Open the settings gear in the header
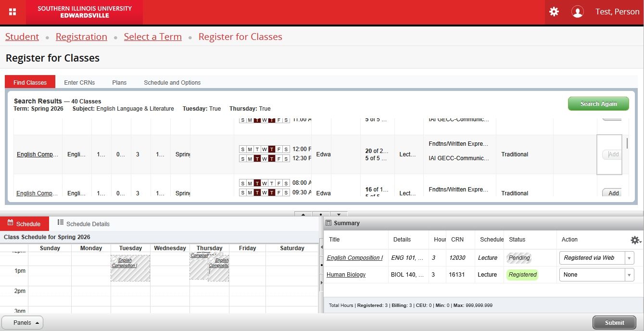 (554, 12)
